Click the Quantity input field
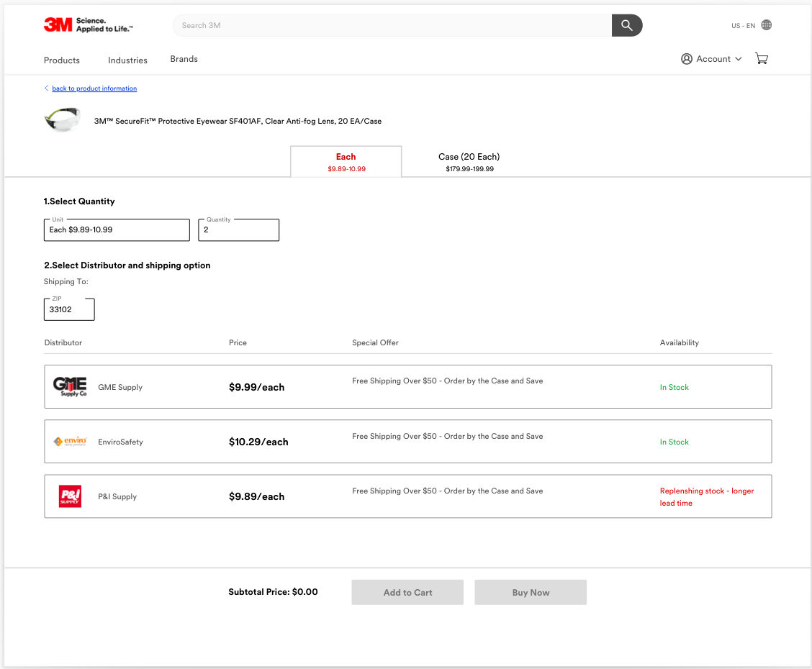Screen dimensions: 812x669 (239, 229)
